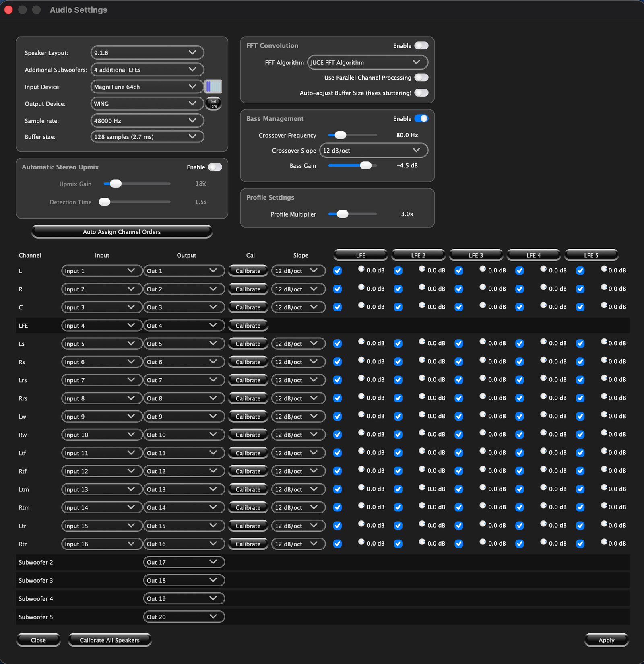
Task: Uncheck the LFE 5 checkbox in the Rtr row
Action: [580, 544]
